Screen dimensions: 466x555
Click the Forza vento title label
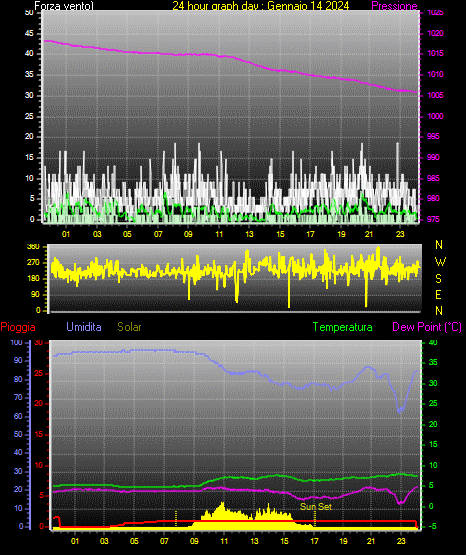64,6
